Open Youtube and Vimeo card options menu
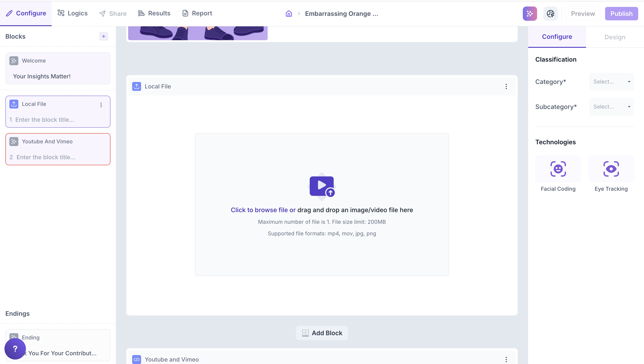The height and width of the screenshot is (364, 644). pos(506,359)
